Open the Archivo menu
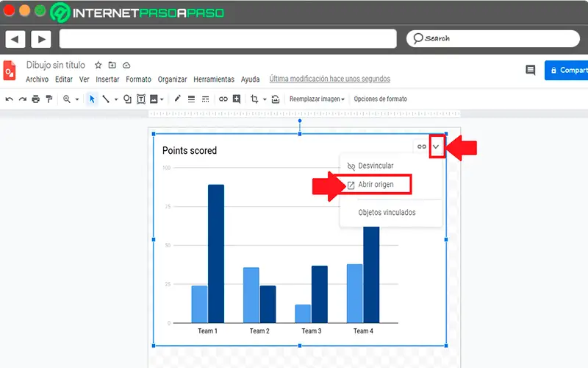588x368 pixels. pos(37,79)
